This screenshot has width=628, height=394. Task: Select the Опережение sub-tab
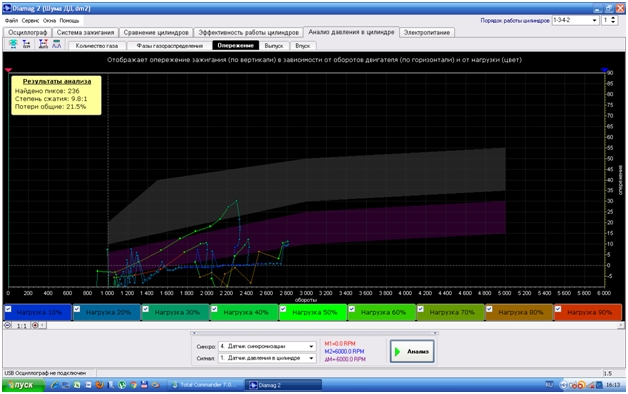point(236,45)
